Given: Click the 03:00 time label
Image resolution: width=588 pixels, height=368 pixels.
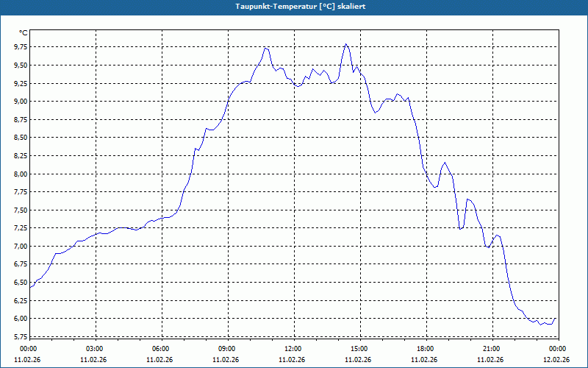Looking at the screenshot, I should (96, 349).
